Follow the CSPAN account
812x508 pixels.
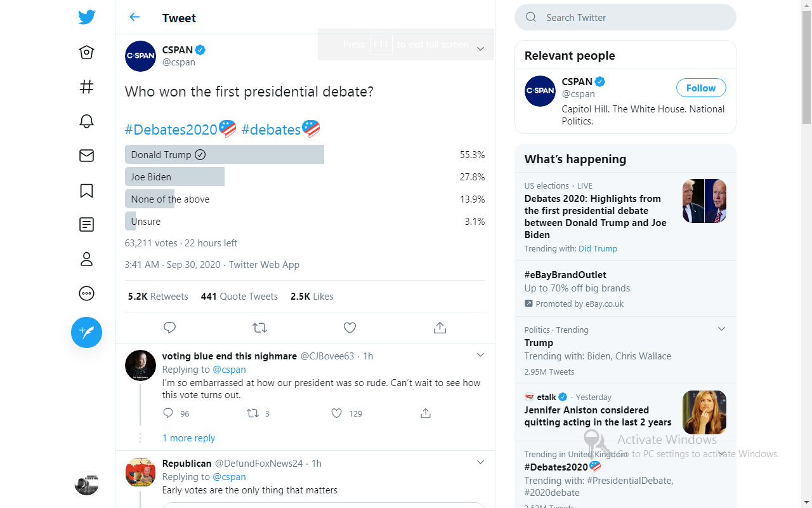point(701,88)
